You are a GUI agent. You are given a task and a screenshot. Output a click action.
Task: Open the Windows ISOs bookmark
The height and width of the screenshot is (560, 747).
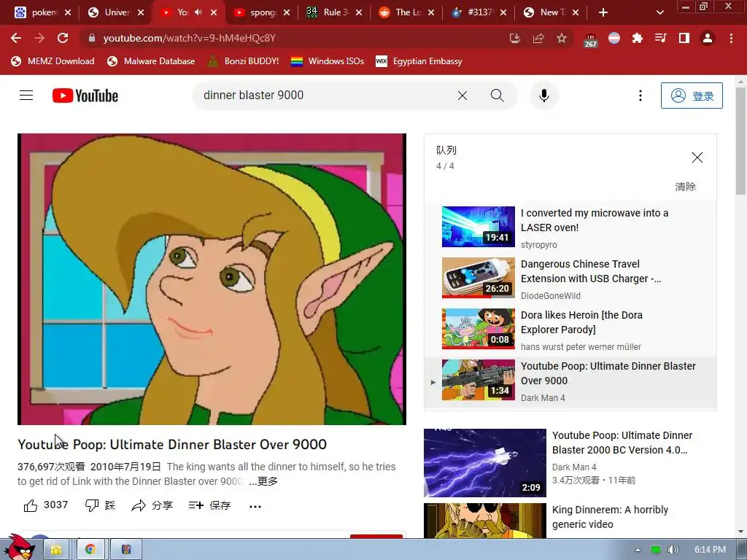(x=328, y=61)
